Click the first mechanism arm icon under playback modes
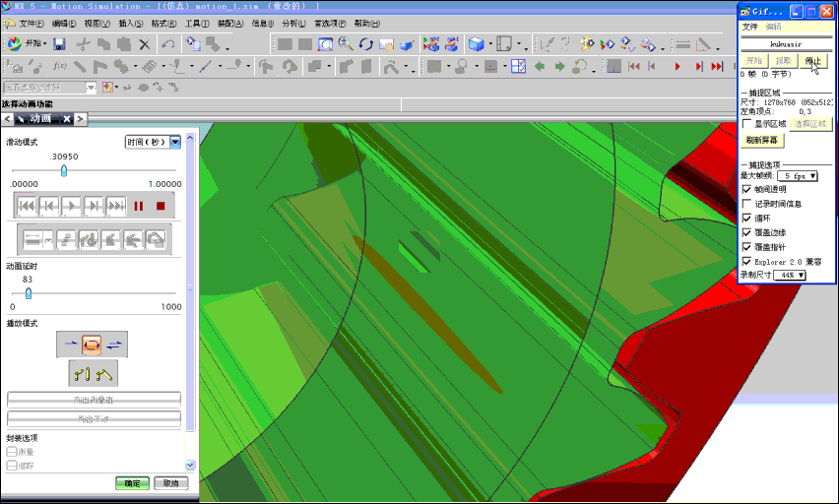 tap(82, 373)
